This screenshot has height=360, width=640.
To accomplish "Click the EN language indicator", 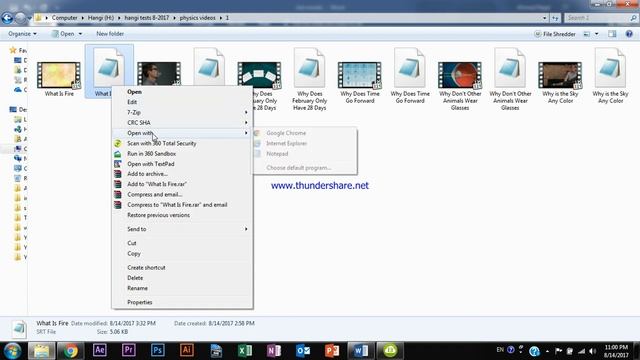I will tap(500, 350).
